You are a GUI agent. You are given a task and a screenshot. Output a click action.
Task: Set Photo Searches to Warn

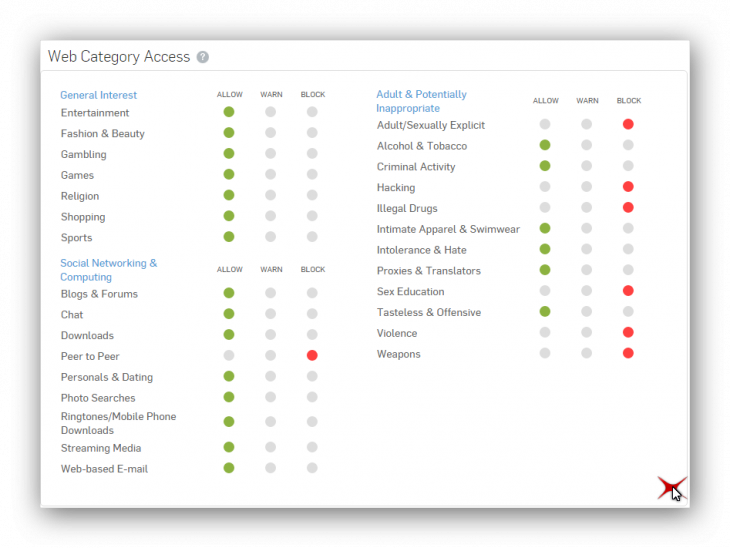coord(270,397)
